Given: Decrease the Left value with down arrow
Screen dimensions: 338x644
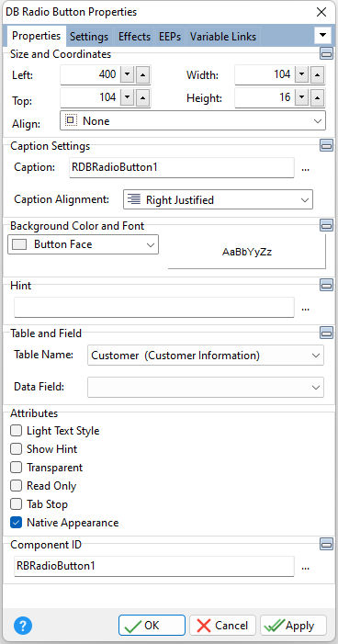Looking at the screenshot, I should tap(128, 74).
